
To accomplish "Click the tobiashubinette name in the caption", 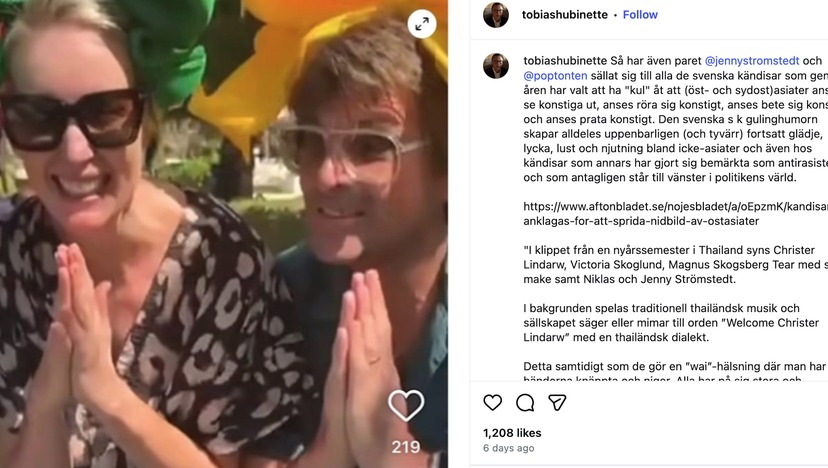I will [565, 61].
